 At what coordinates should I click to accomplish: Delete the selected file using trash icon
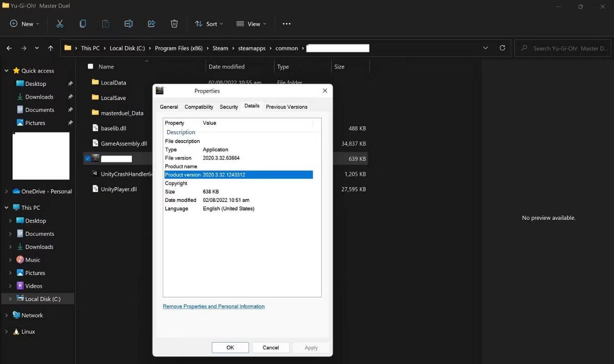(x=174, y=24)
